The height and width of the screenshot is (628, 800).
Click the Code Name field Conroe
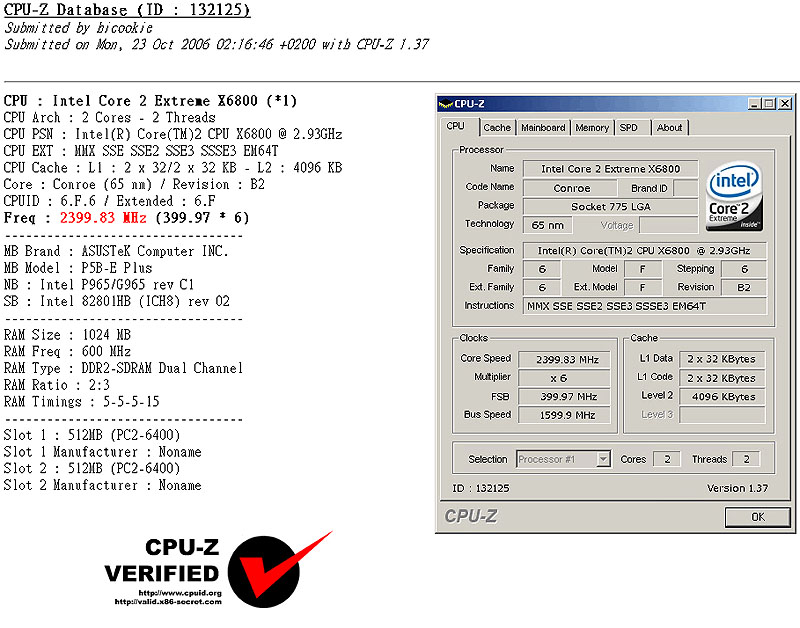pyautogui.click(x=571, y=188)
